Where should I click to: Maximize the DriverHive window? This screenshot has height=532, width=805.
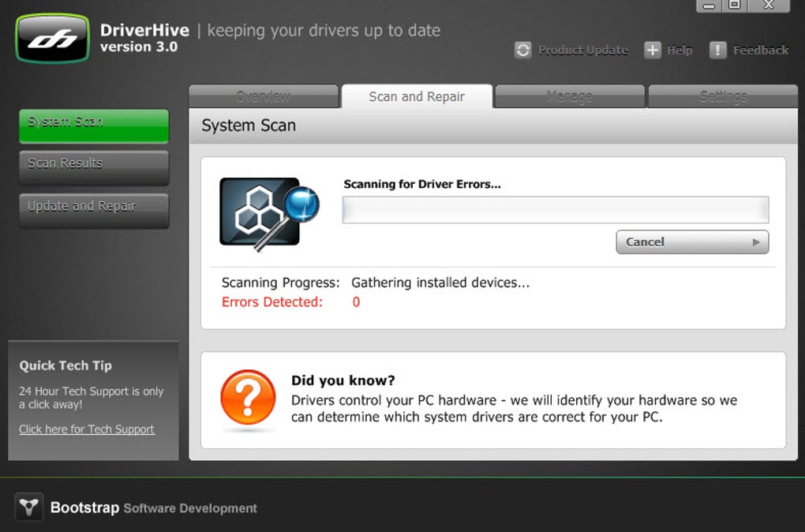click(735, 6)
